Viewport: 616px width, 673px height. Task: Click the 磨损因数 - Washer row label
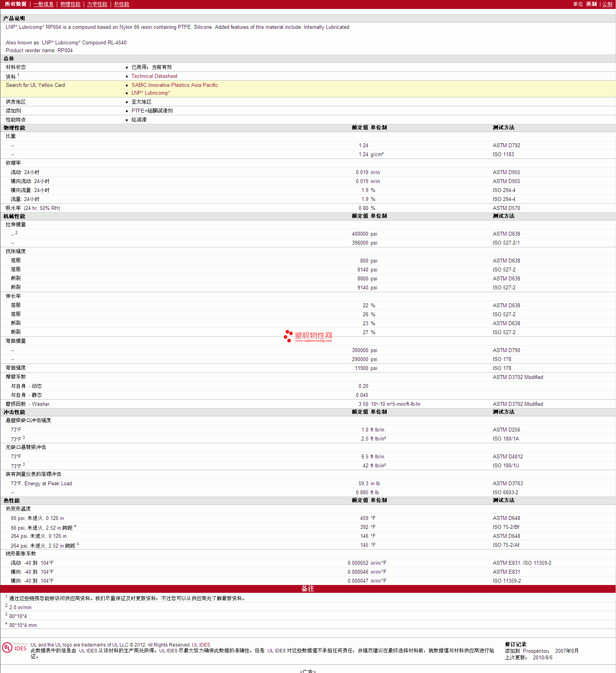click(28, 404)
